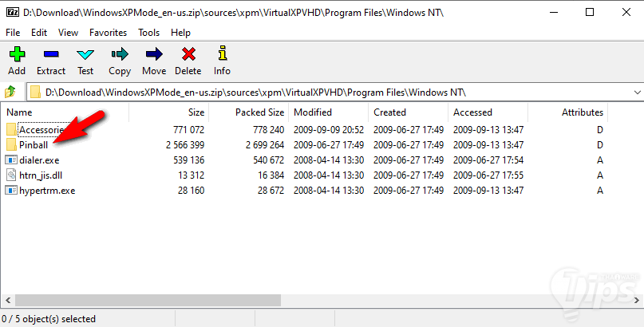
Task: Go up one folder level
Action: click(11, 92)
